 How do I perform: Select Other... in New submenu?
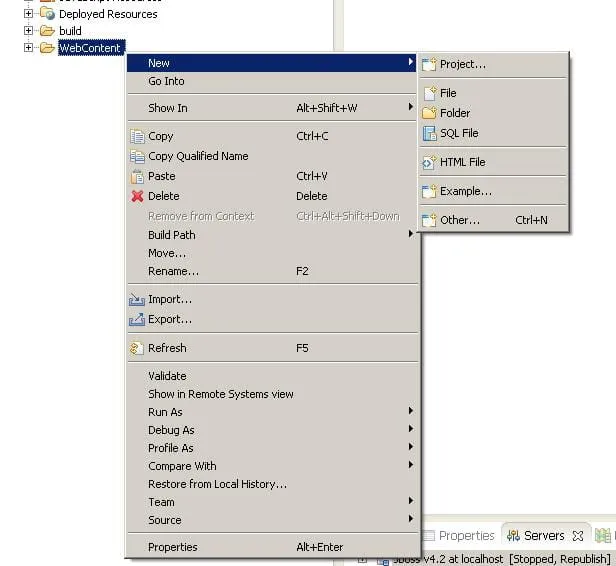pos(493,220)
